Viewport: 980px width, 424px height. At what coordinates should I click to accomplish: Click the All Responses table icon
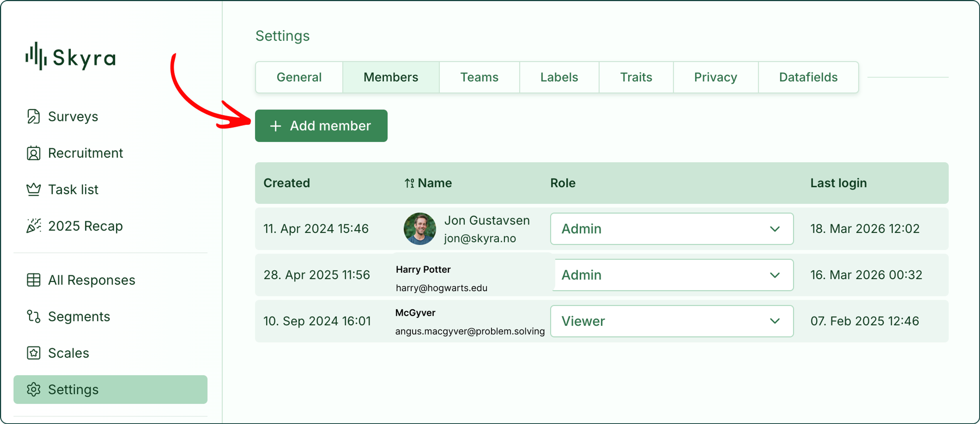[33, 280]
